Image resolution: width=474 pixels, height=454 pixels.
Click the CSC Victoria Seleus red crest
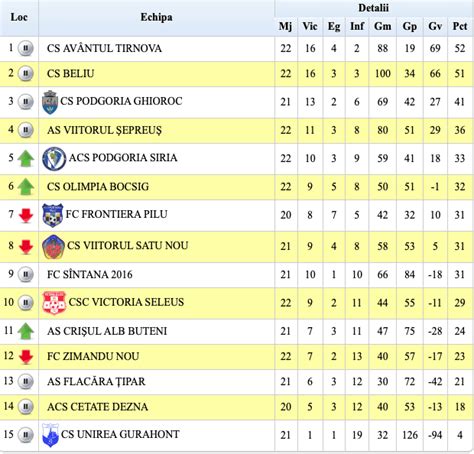(x=54, y=303)
